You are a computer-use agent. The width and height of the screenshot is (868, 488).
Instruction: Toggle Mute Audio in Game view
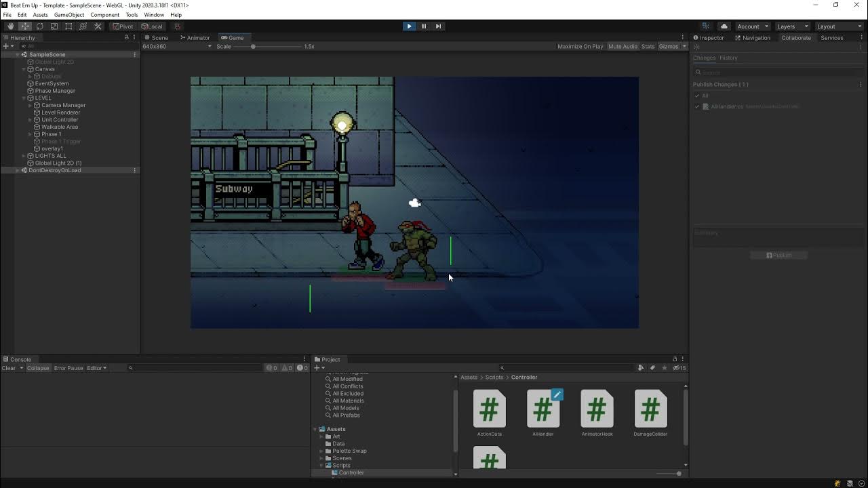click(623, 47)
